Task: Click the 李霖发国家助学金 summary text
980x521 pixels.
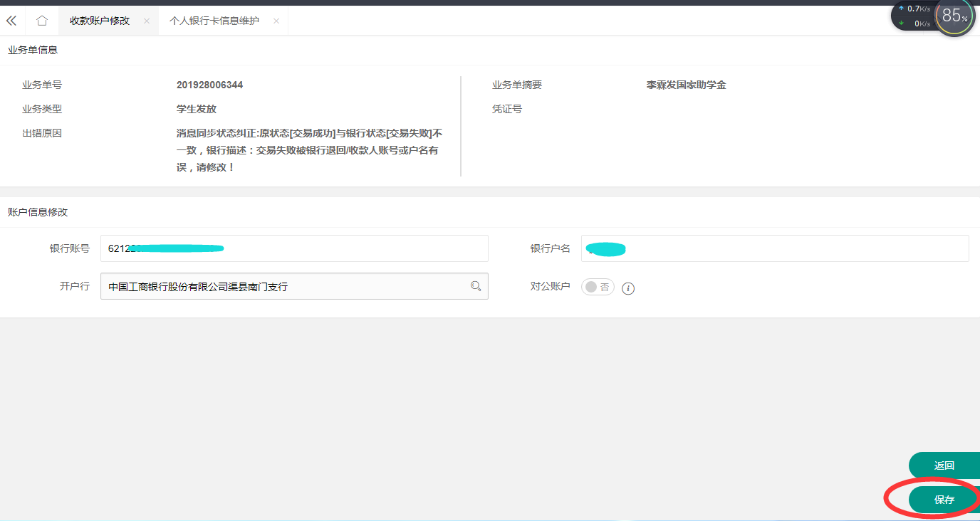Action: click(x=686, y=85)
